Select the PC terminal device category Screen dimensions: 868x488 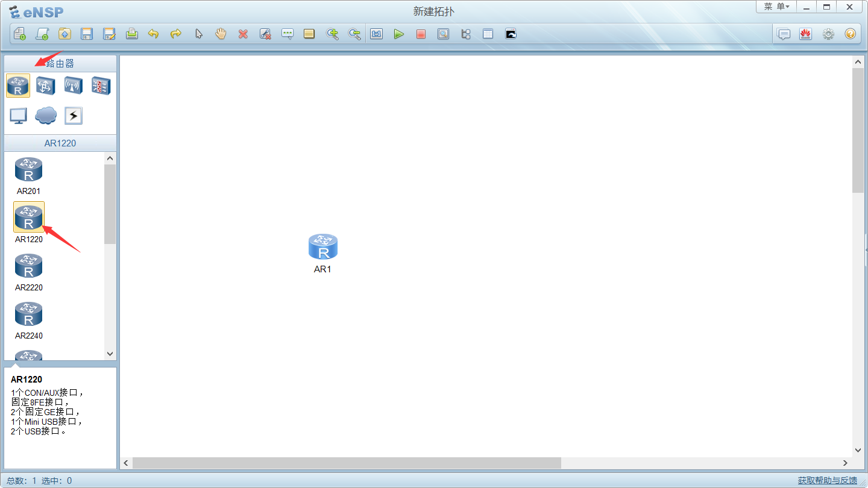coord(18,116)
